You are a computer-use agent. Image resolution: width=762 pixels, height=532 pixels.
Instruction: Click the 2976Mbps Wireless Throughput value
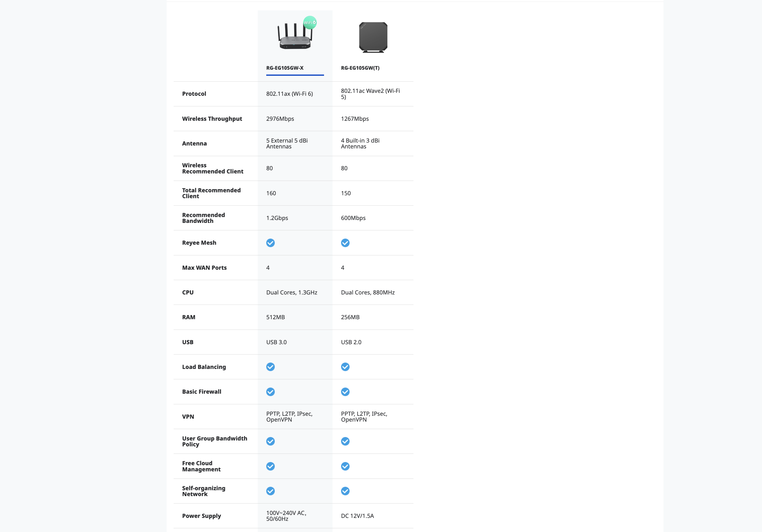(x=280, y=119)
